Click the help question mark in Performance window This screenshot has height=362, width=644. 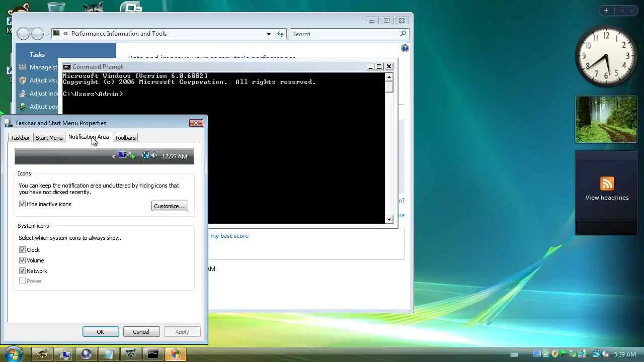[x=405, y=48]
